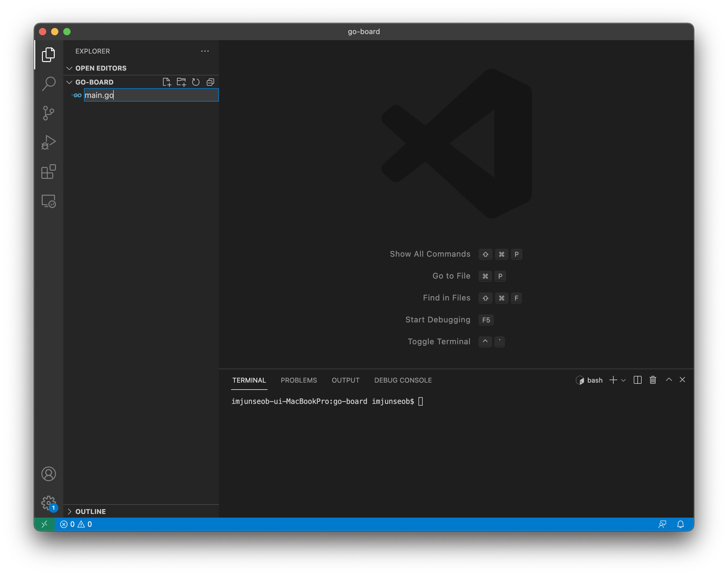
Task: Open Explorer views and more actions menu
Action: 205,51
